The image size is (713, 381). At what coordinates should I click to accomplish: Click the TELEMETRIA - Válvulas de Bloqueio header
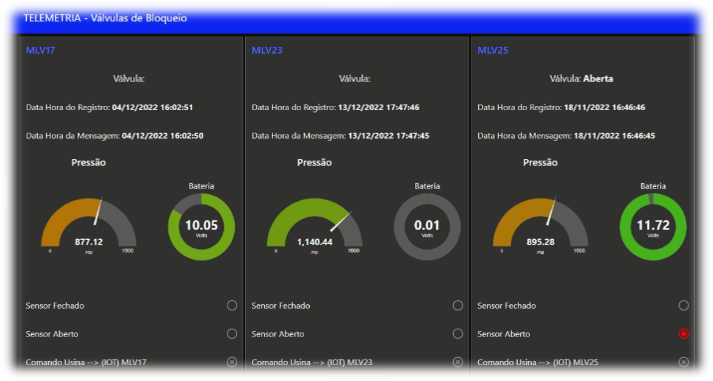[x=105, y=18]
